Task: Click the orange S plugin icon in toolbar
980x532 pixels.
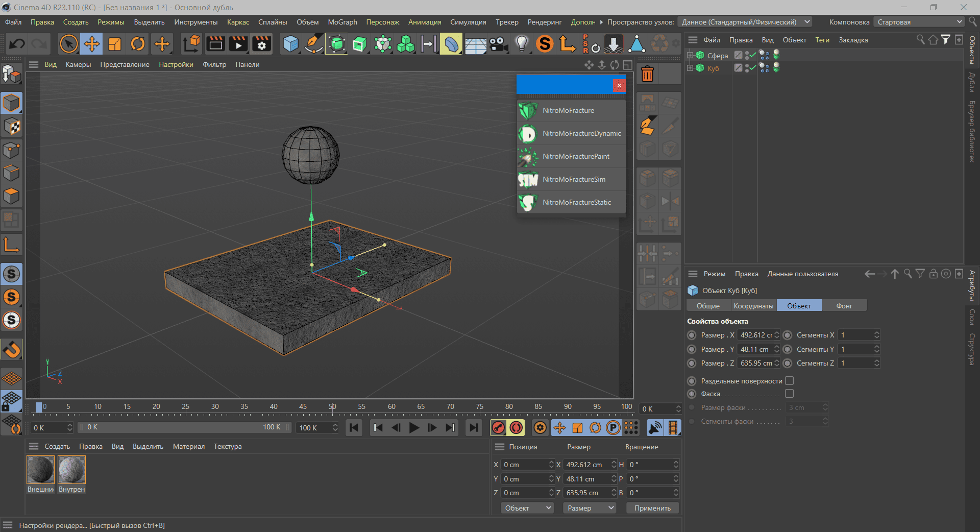Action: [545, 44]
